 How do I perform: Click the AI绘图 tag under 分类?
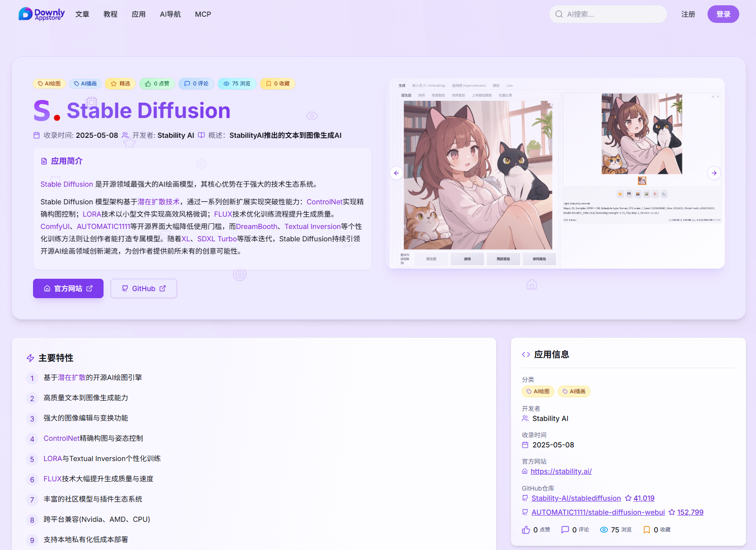538,391
